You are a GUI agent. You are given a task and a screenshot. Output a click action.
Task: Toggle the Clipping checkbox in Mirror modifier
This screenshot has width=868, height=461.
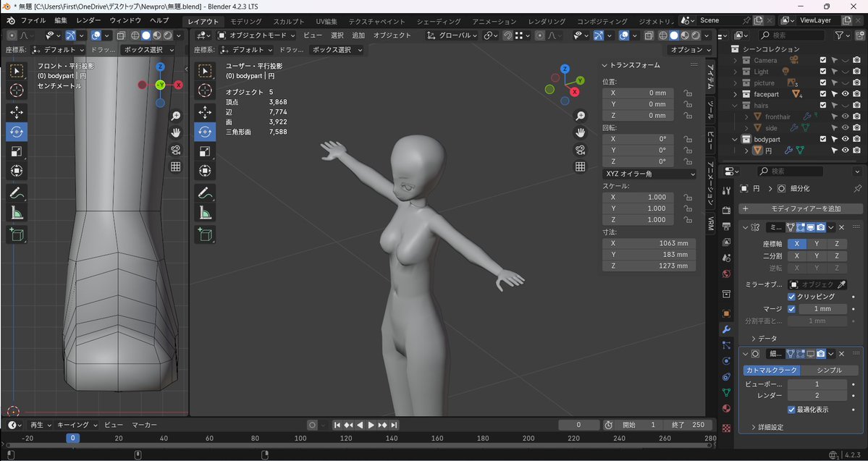791,297
